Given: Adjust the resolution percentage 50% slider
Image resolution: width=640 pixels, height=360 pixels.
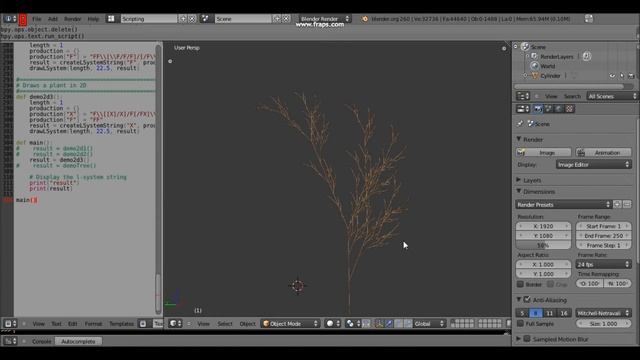Looking at the screenshot, I should 543,245.
